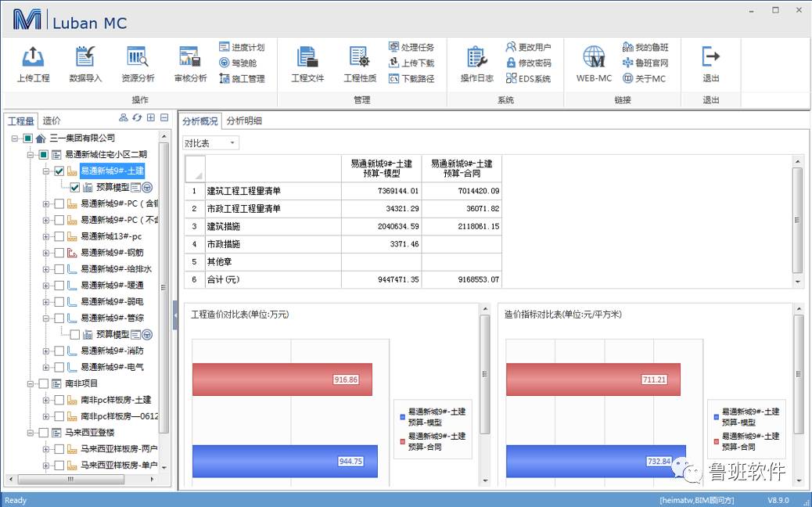Click the 预算-合同 column header
The image size is (812, 507).
point(462,168)
